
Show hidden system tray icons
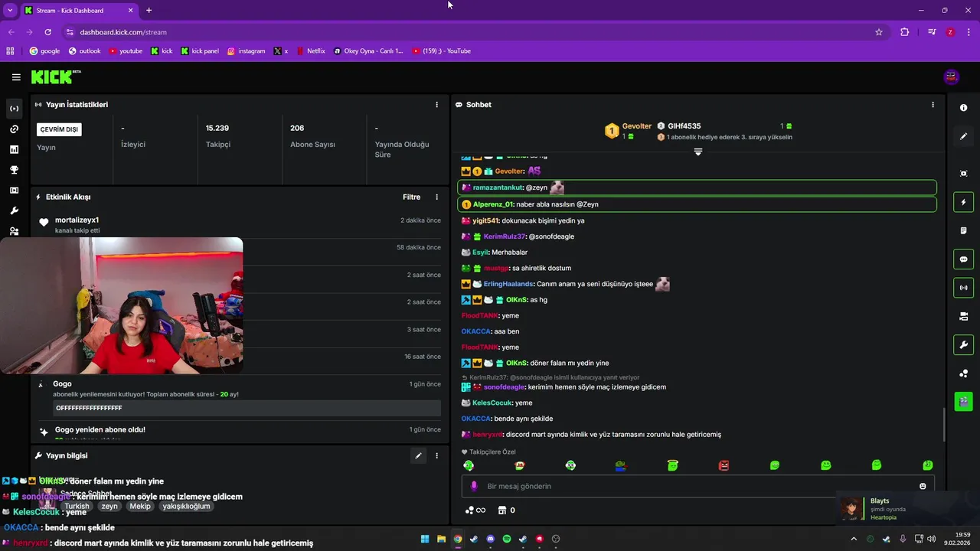coord(854,539)
